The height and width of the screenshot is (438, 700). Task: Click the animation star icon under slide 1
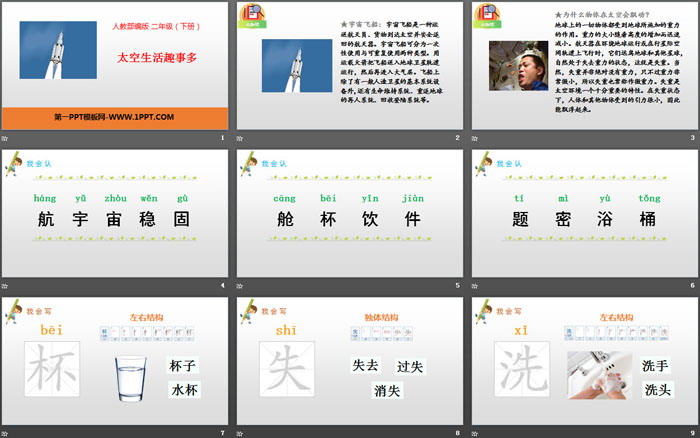point(5,138)
